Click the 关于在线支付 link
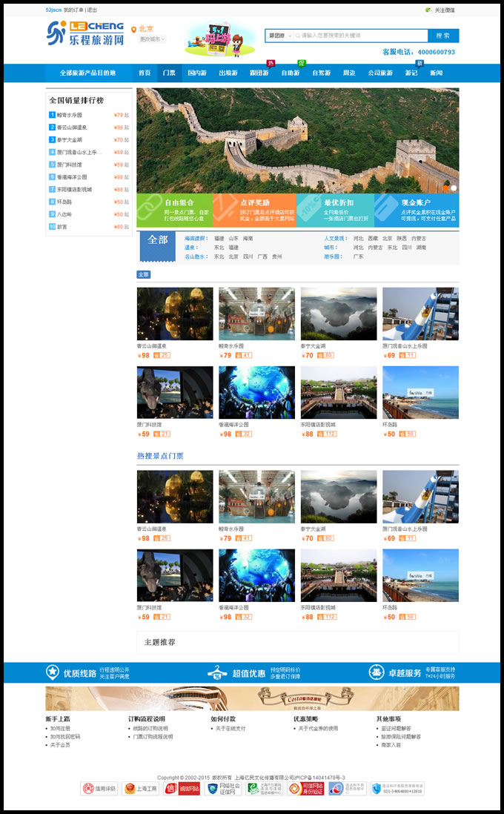504x814 pixels. click(x=231, y=728)
